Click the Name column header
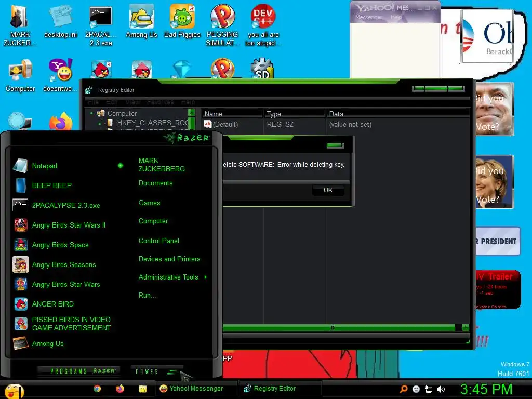This screenshot has height=399, width=532. pos(232,114)
